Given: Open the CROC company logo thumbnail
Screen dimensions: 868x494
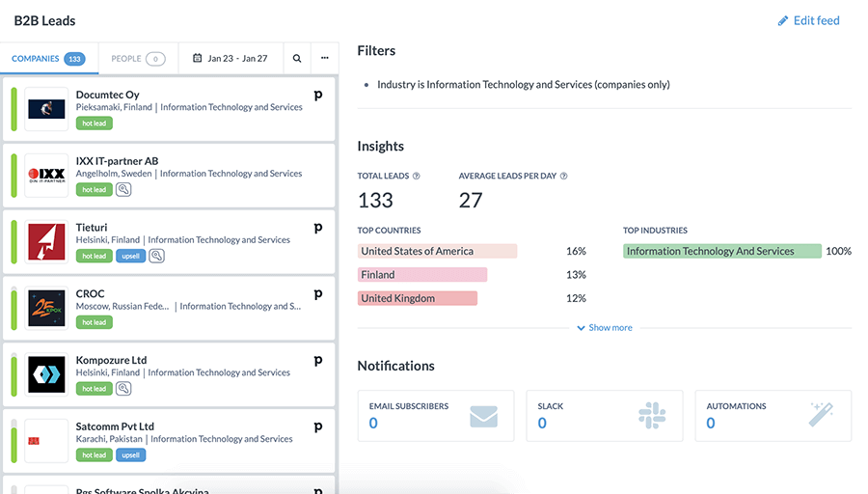Looking at the screenshot, I should point(46,309).
